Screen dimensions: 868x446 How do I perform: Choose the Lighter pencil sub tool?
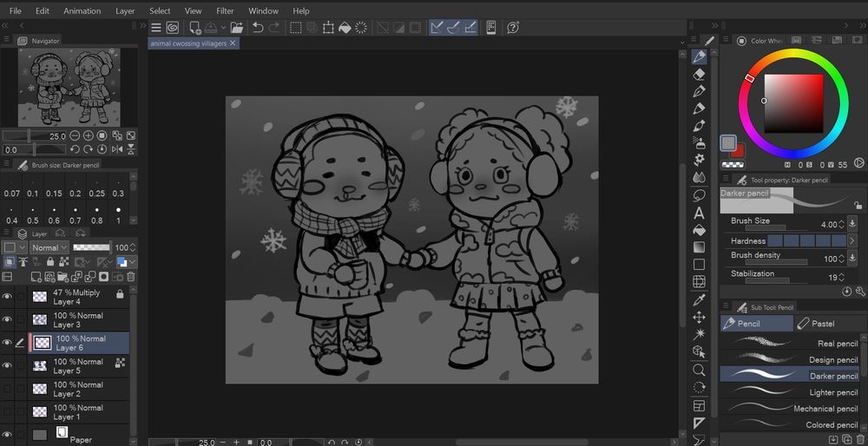(790, 392)
